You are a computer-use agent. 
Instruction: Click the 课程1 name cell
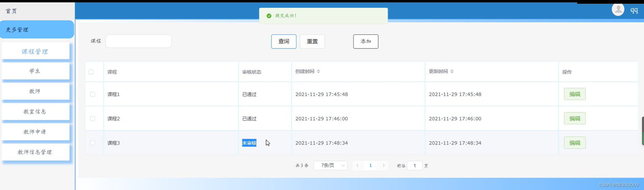[171, 94]
